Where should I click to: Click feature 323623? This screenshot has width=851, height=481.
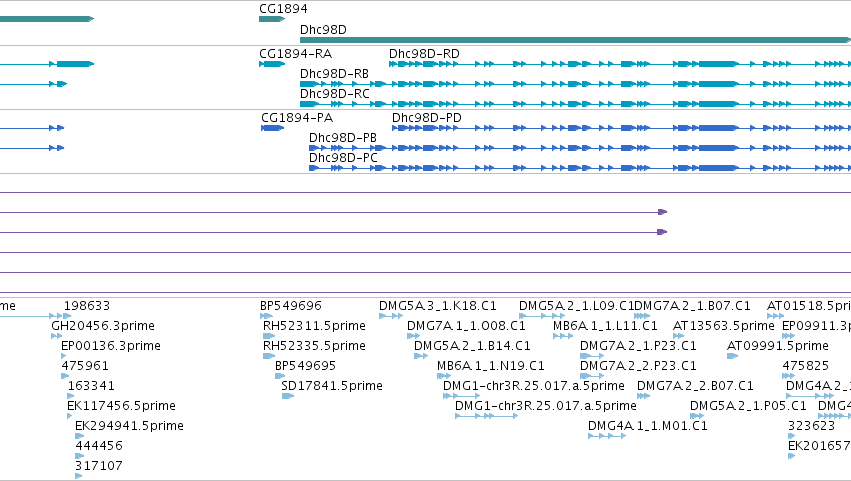tap(791, 436)
